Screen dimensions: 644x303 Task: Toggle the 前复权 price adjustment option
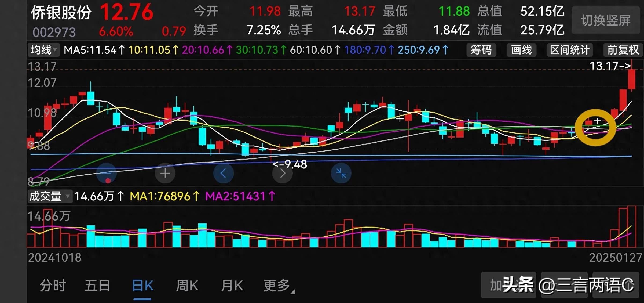click(x=623, y=50)
